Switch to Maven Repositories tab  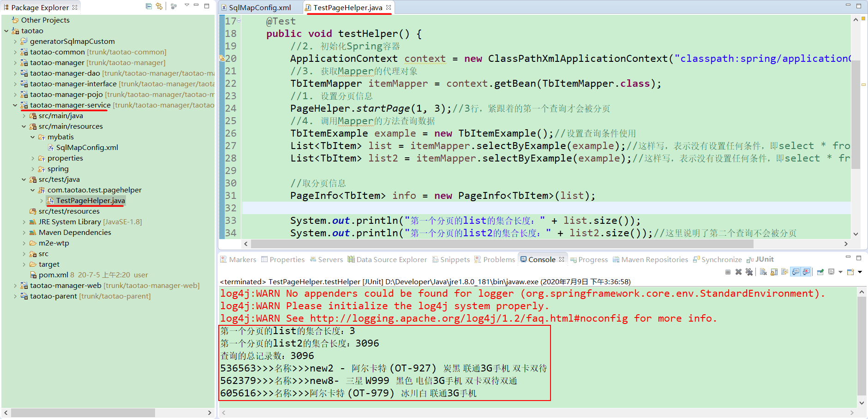point(650,259)
